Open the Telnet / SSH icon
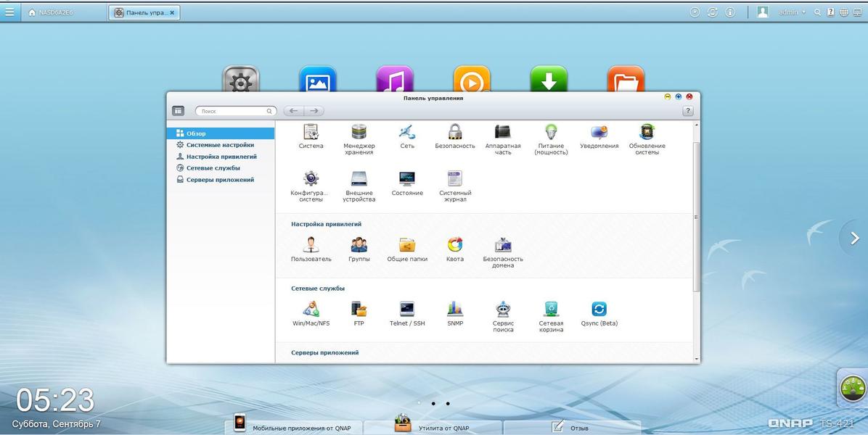Image resolution: width=868 pixels, height=435 pixels. (x=407, y=310)
